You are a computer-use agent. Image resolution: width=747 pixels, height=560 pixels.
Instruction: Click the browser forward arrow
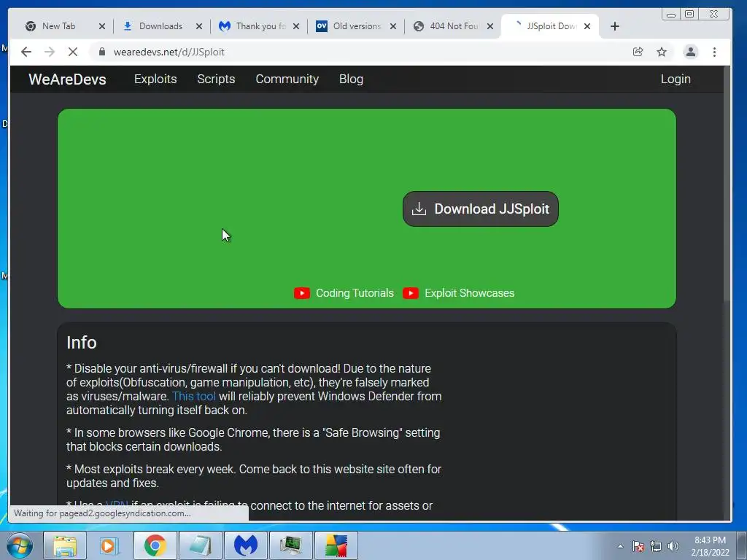click(x=50, y=52)
